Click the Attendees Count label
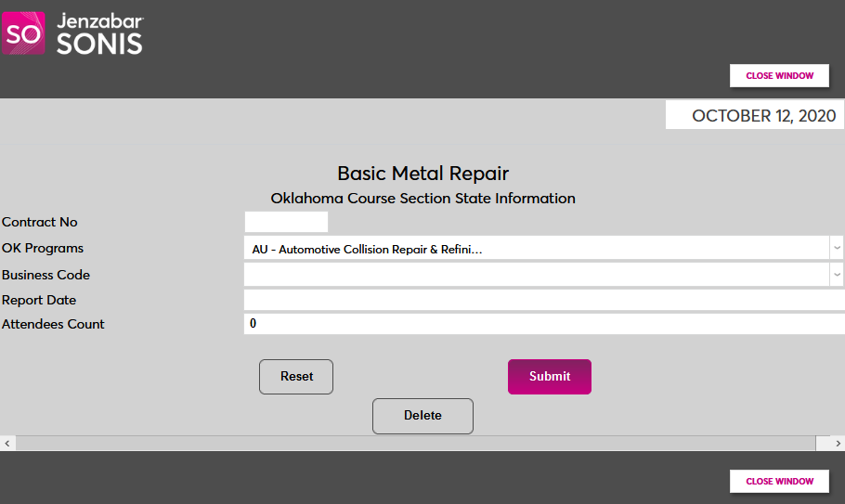This screenshot has height=504, width=845. pos(53,325)
